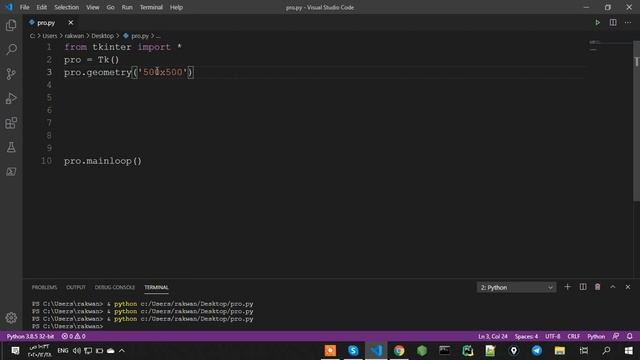Open notifications bell in status bar
640x360 pixels.
629,336
